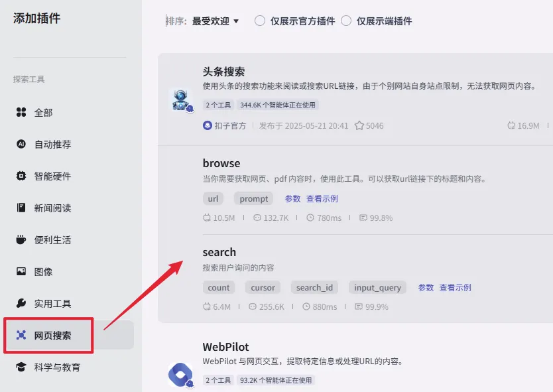Open 参数 link for search tool
Image resolution: width=553 pixels, height=392 pixels.
[x=426, y=288]
